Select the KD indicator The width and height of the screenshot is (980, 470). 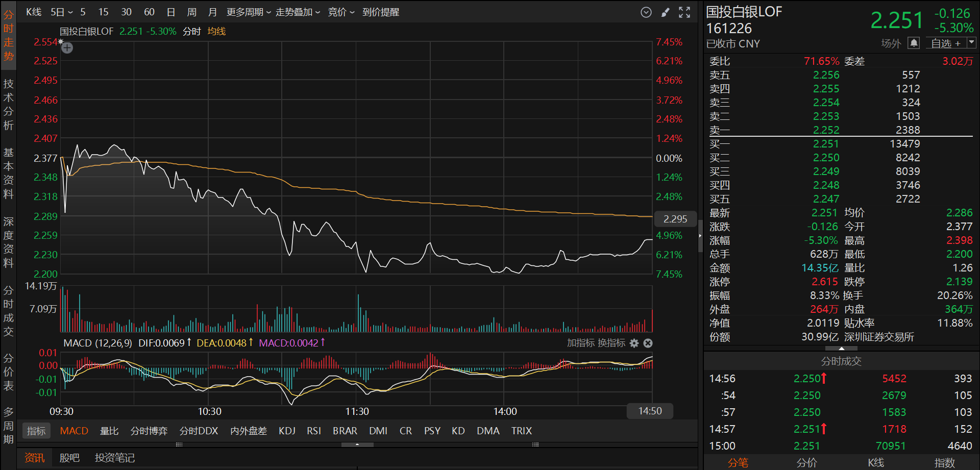[458, 431]
